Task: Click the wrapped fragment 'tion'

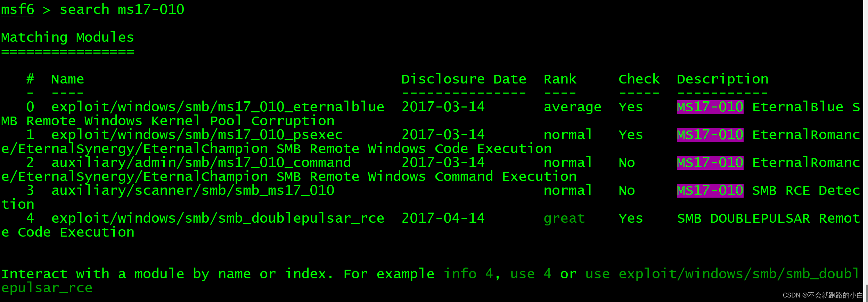Action: 18,204
